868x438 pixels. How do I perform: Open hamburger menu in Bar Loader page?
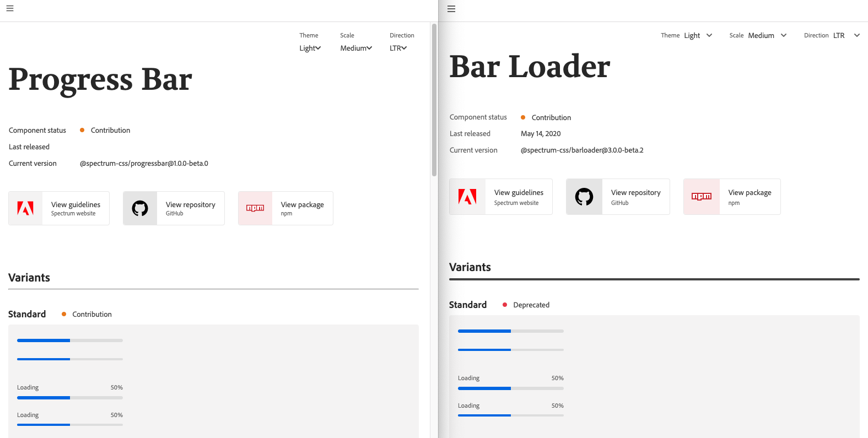tap(451, 9)
